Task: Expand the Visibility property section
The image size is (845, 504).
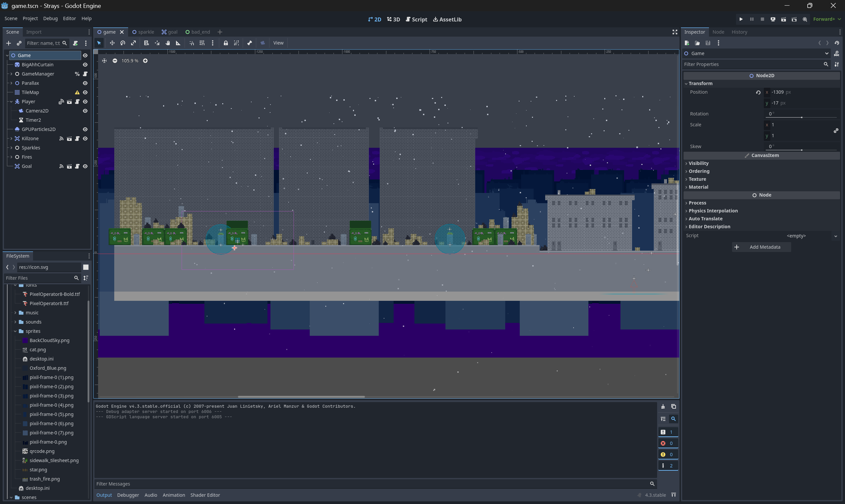Action: pos(698,163)
